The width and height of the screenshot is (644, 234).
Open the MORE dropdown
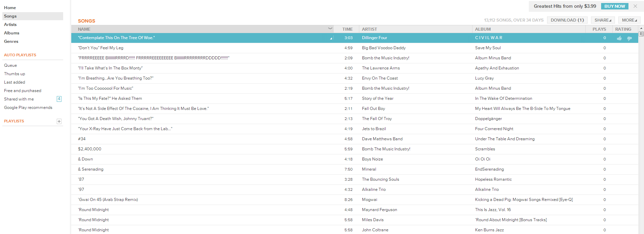[x=629, y=20]
